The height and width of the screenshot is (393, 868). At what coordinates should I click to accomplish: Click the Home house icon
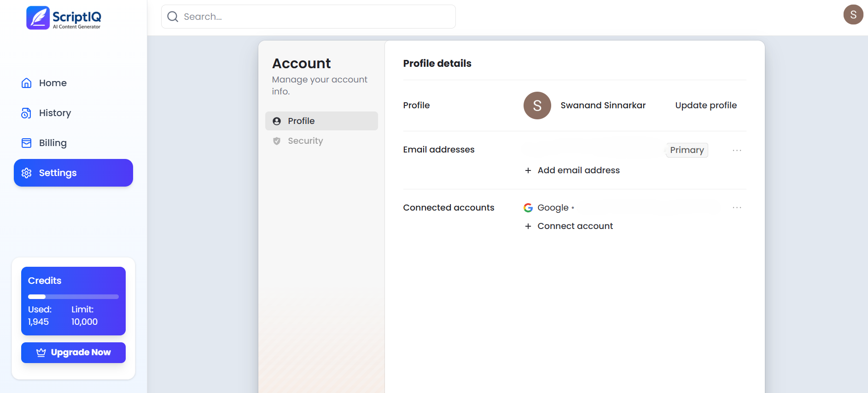[27, 83]
